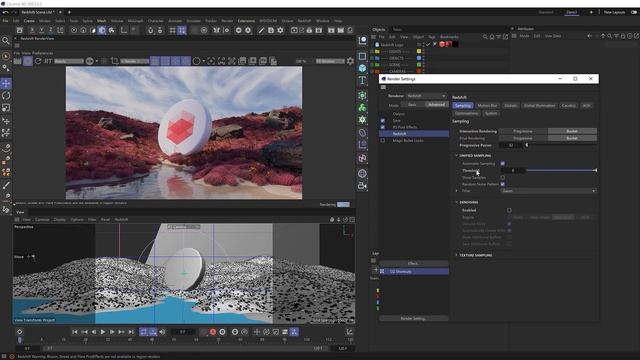Image resolution: width=640 pixels, height=360 pixels.
Task: Open the Optimizations tab
Action: tap(467, 113)
